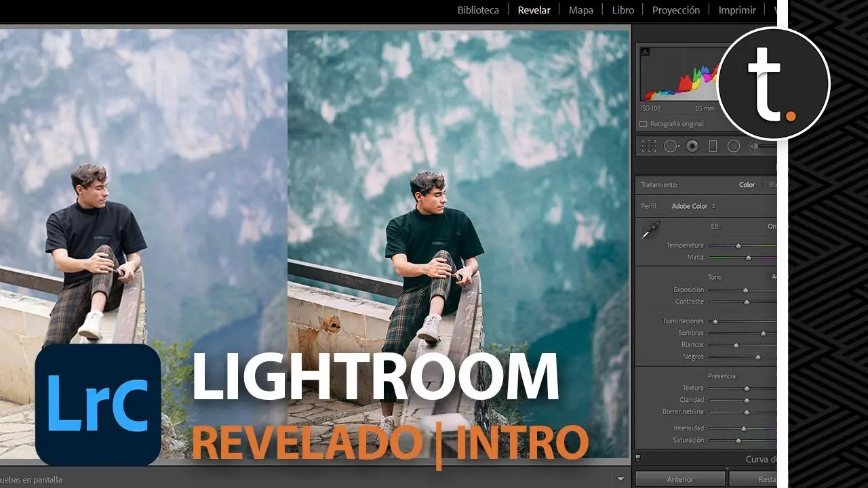
Task: Switch to the Biblioteca module
Action: click(x=478, y=10)
